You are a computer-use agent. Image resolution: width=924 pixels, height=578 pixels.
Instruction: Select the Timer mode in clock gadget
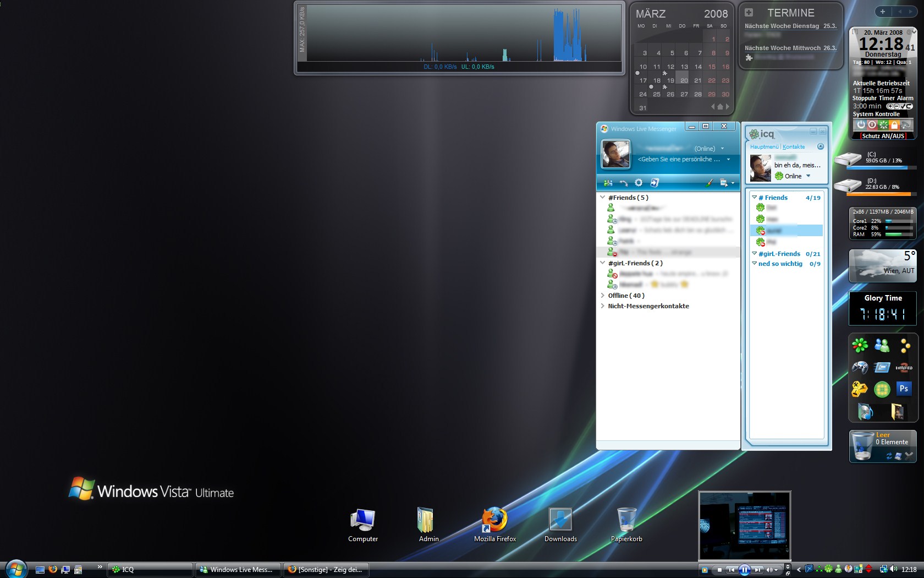[887, 98]
